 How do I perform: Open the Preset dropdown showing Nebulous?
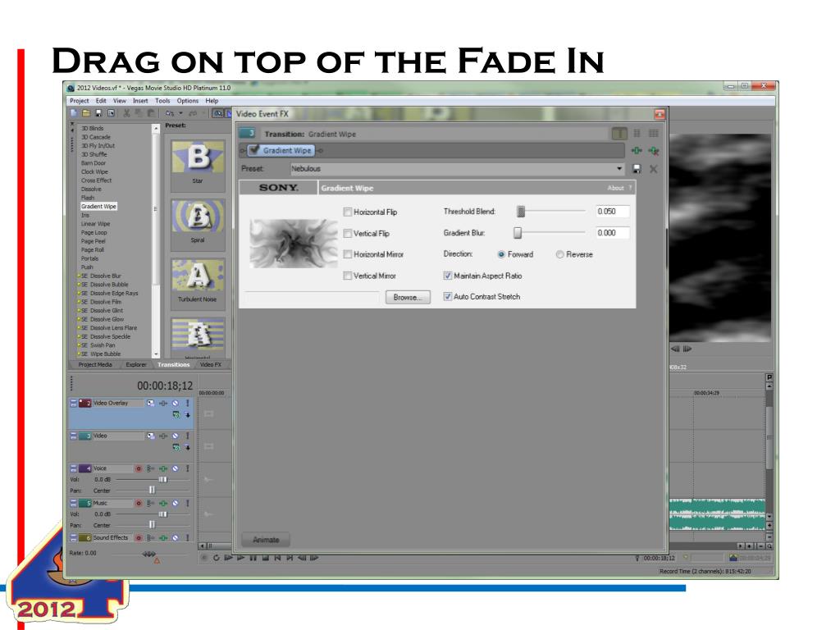coord(619,169)
